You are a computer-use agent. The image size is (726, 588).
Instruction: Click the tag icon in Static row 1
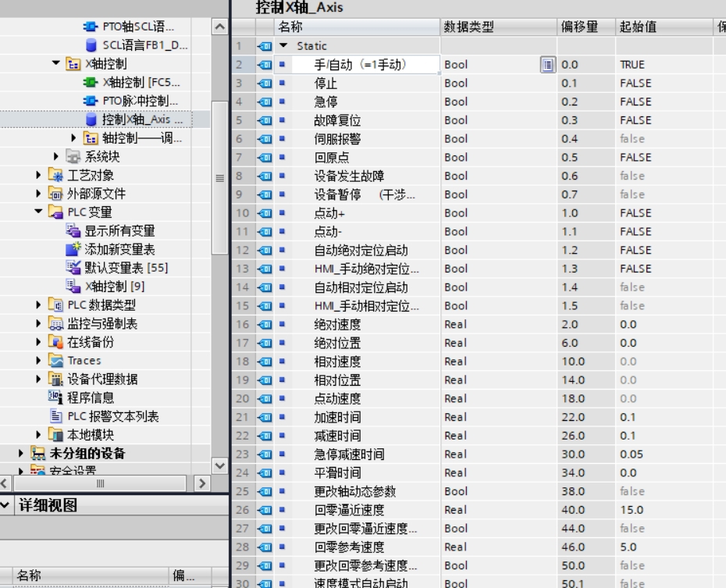coord(265,46)
